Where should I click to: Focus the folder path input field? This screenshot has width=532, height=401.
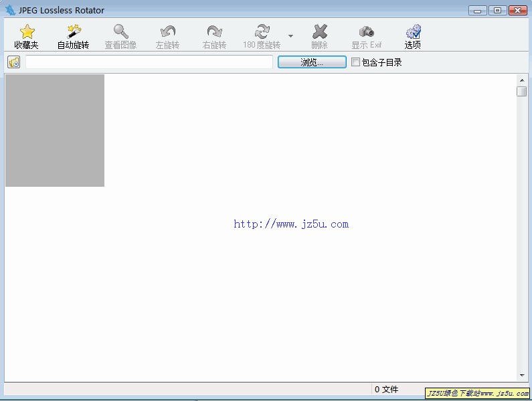(149, 62)
